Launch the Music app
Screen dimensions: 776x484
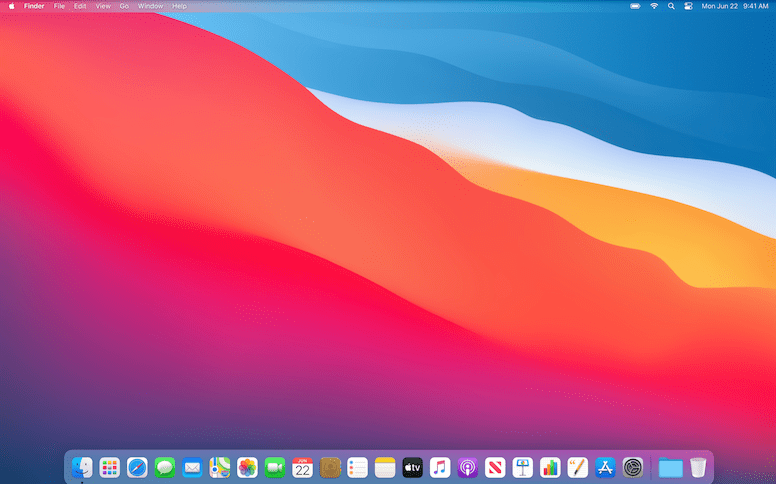[x=440, y=467]
